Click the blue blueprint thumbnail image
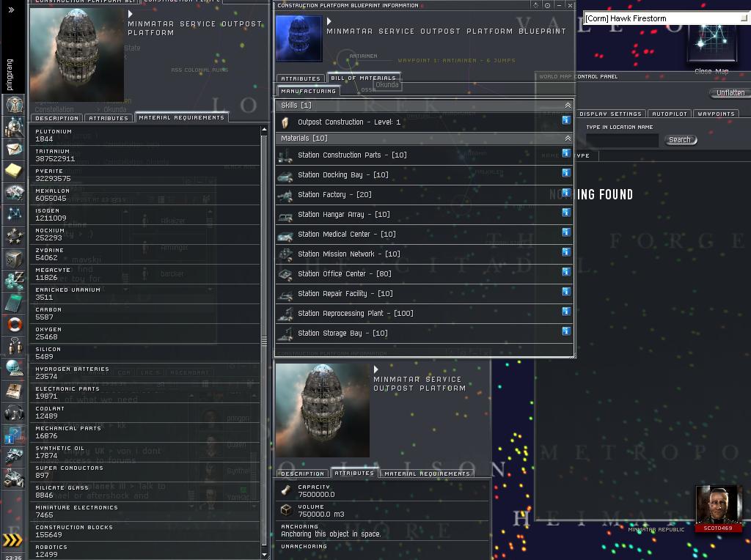 click(299, 38)
